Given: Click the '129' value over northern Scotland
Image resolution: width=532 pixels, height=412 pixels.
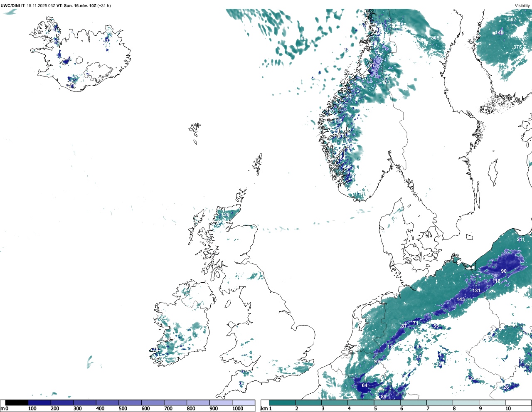Looking at the screenshot, I should (225, 215).
